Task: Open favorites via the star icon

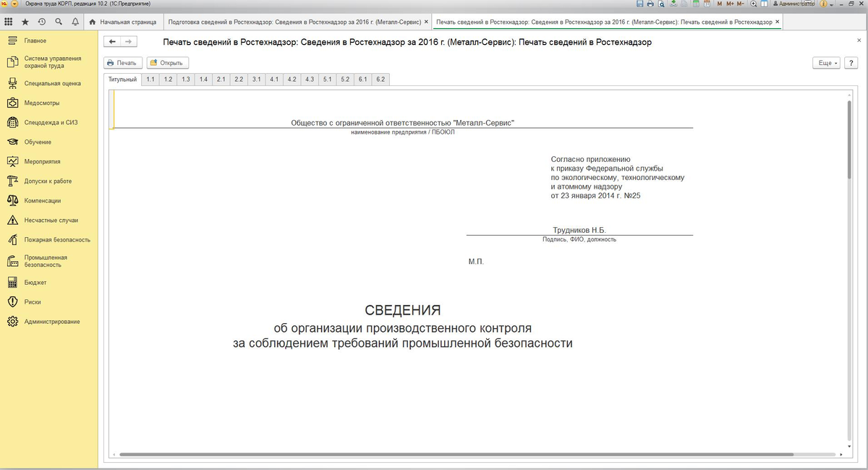Action: [x=25, y=22]
